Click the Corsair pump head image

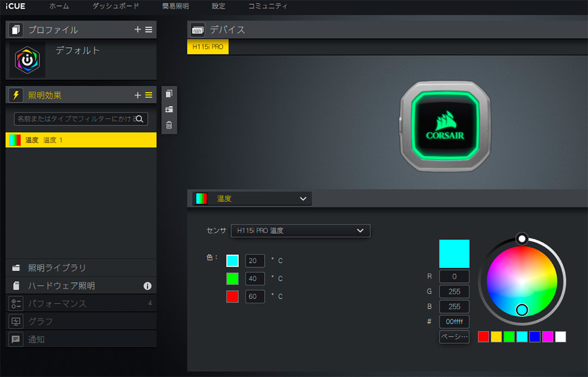[445, 126]
